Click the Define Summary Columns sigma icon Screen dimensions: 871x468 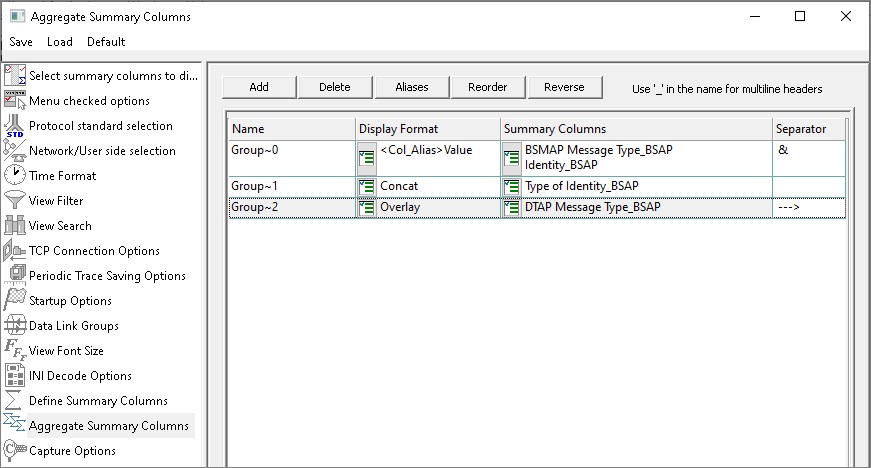[13, 400]
